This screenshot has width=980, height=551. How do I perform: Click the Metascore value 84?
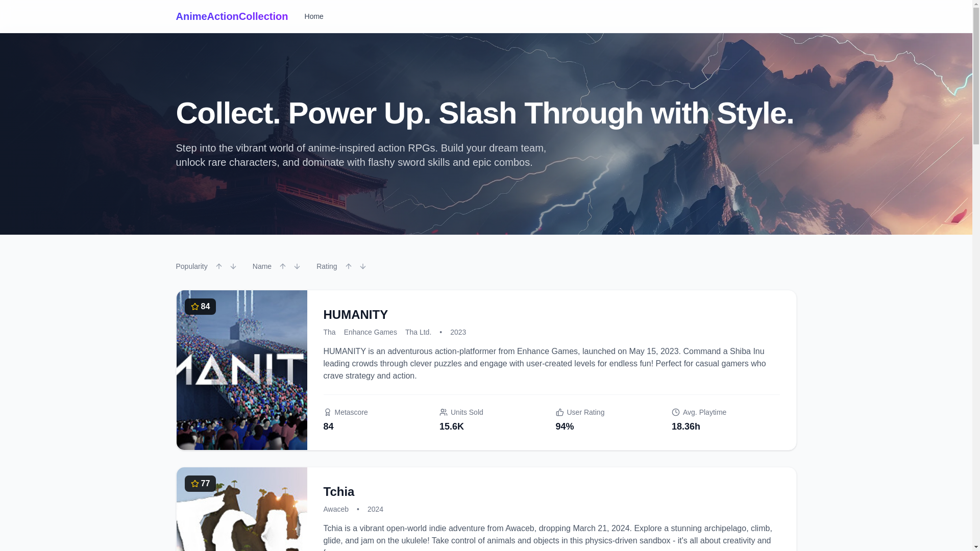coord(329,427)
